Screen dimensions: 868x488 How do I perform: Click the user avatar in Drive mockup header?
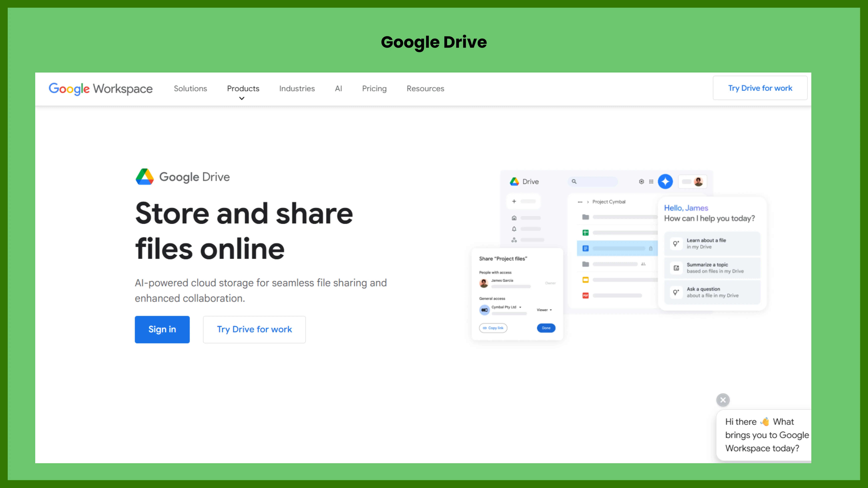pos(698,182)
